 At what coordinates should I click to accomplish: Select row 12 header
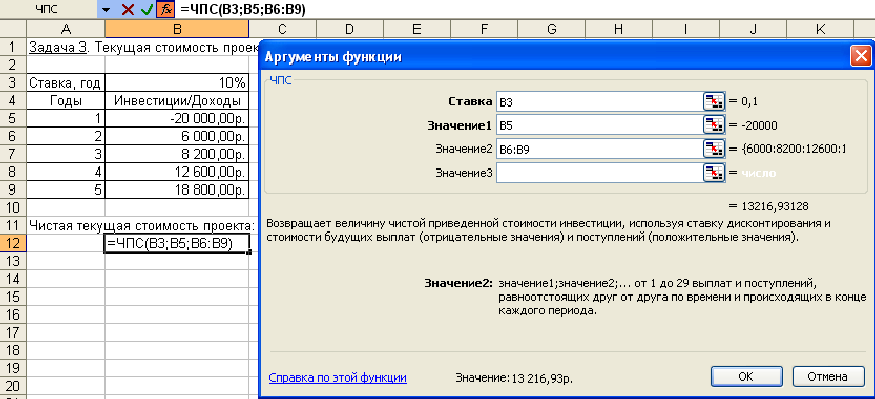(13, 244)
